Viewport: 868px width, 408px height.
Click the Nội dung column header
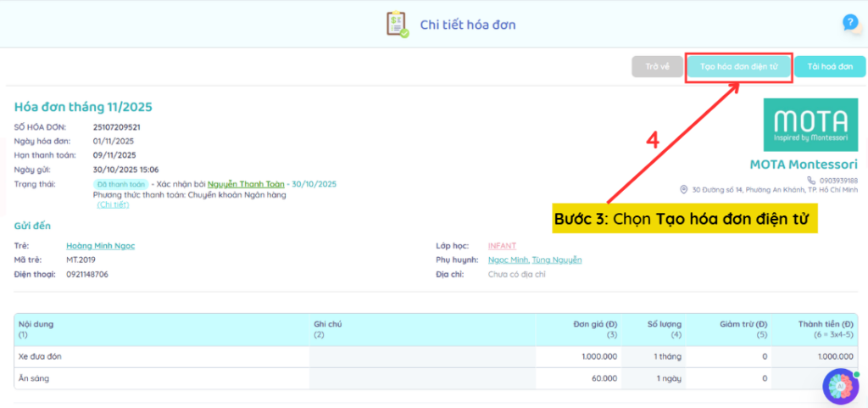[36, 324]
